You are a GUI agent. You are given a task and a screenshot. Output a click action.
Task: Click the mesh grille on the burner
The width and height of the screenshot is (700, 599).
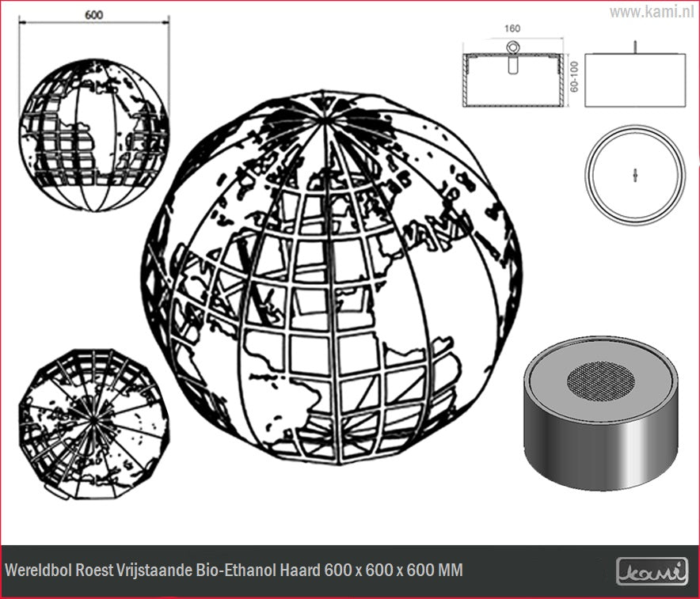(600, 381)
